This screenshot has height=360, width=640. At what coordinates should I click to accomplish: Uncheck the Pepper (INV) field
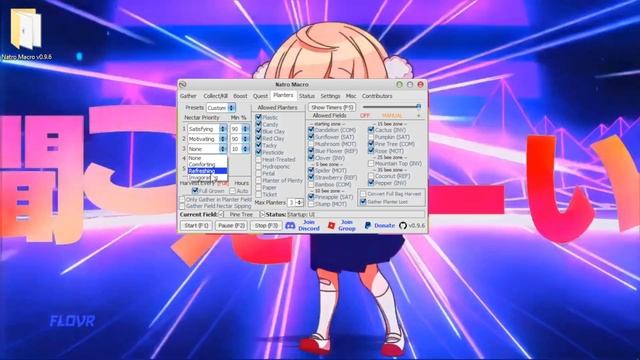(x=371, y=183)
